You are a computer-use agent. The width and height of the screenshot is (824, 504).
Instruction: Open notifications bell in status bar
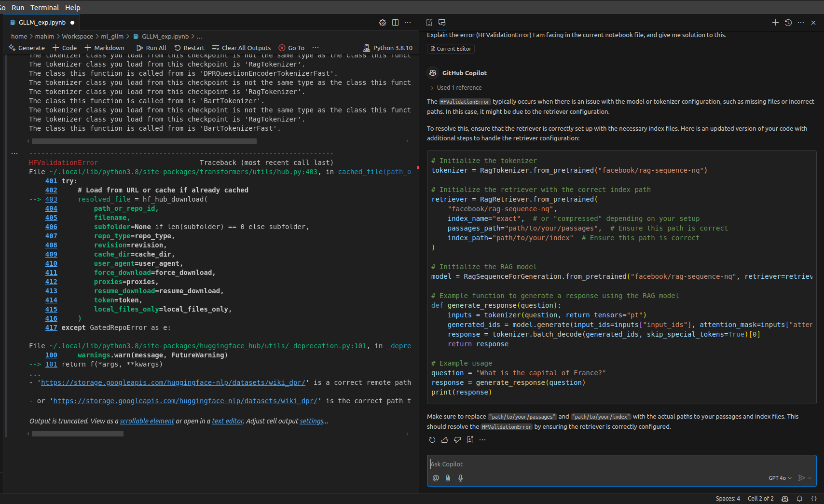click(x=799, y=499)
